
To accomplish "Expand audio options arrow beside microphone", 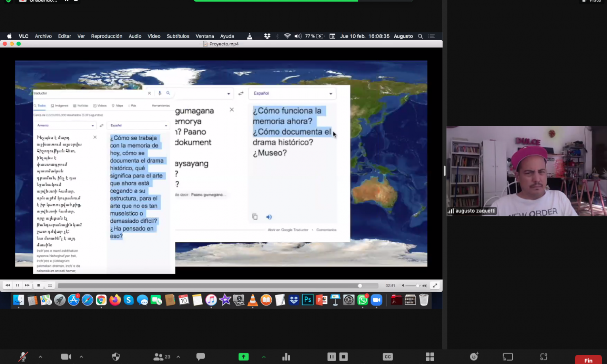I will (40, 356).
